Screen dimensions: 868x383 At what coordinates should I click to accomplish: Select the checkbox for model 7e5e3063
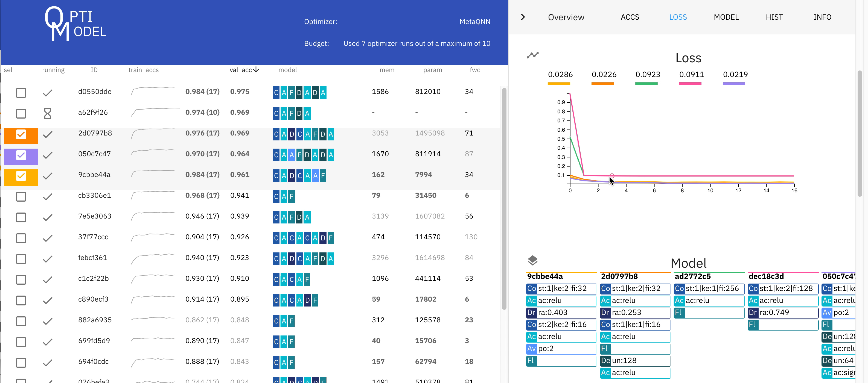pyautogui.click(x=21, y=217)
